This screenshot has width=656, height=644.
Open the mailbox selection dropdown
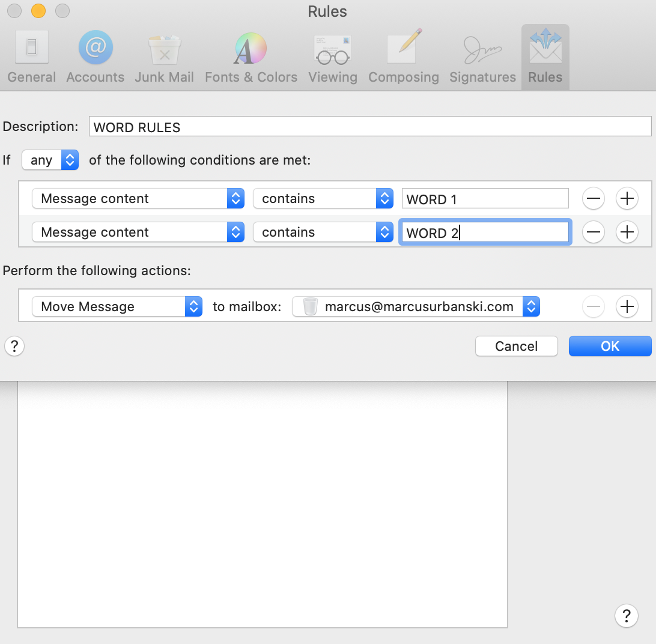click(416, 306)
